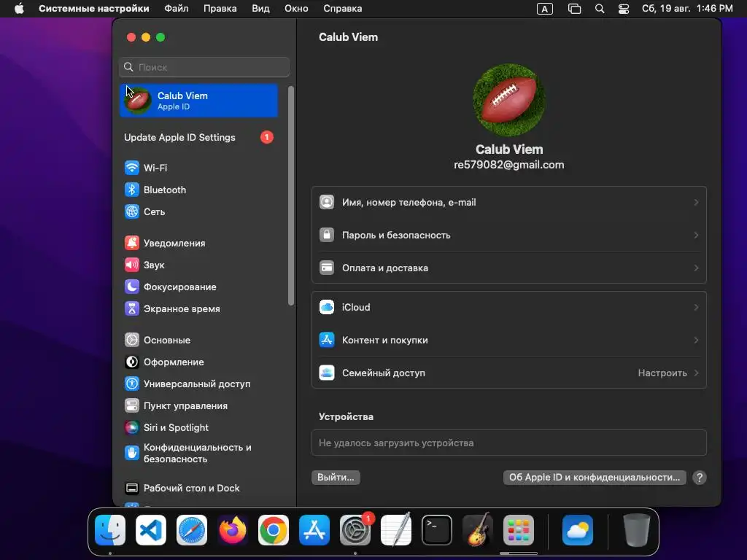Open the Справка menu
This screenshot has width=747, height=560.
pos(343,9)
